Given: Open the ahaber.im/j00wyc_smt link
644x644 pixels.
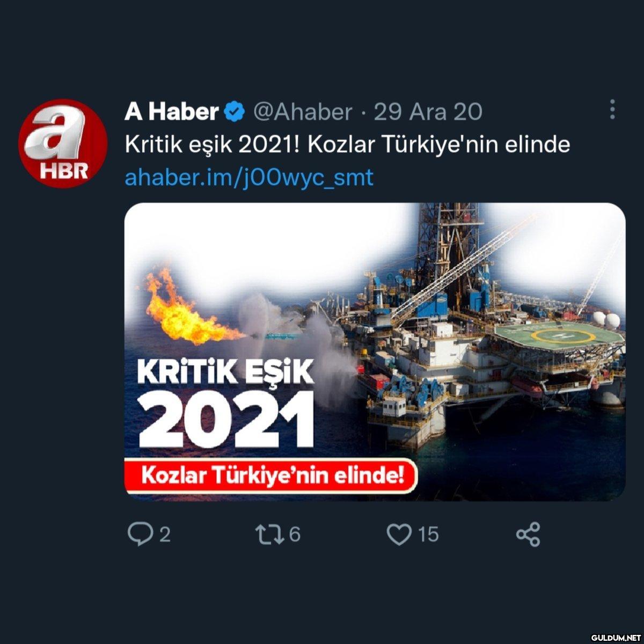Looking at the screenshot, I should [x=249, y=178].
